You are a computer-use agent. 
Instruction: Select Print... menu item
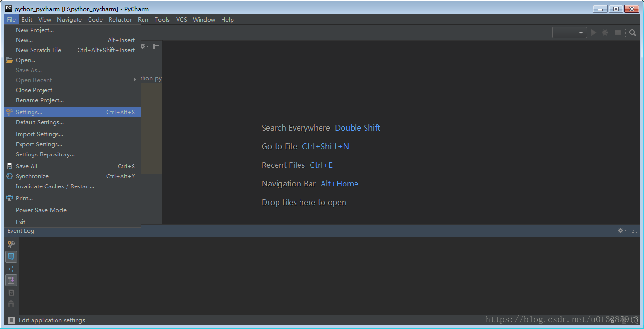tap(72, 198)
